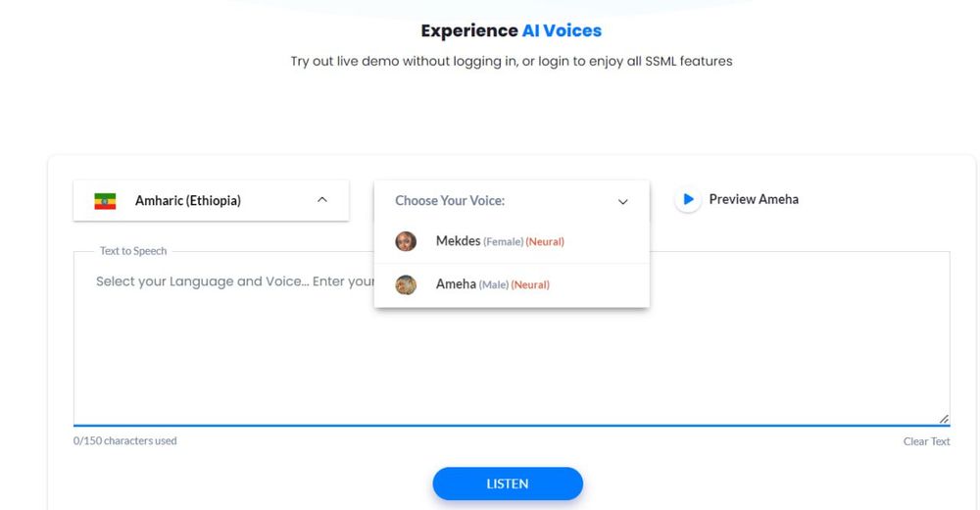Play the Ameha voice preview icon
The width and height of the screenshot is (980, 510).
pyautogui.click(x=688, y=200)
